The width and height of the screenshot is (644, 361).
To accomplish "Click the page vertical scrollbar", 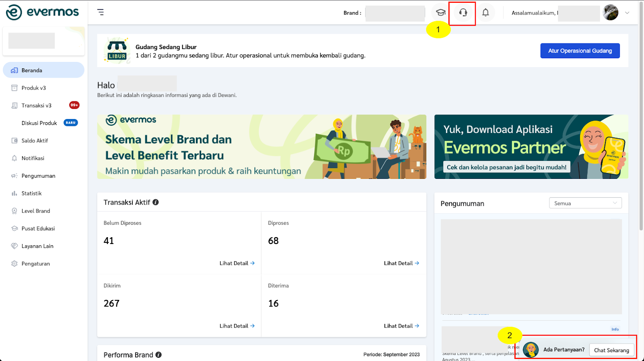I will click(641, 117).
